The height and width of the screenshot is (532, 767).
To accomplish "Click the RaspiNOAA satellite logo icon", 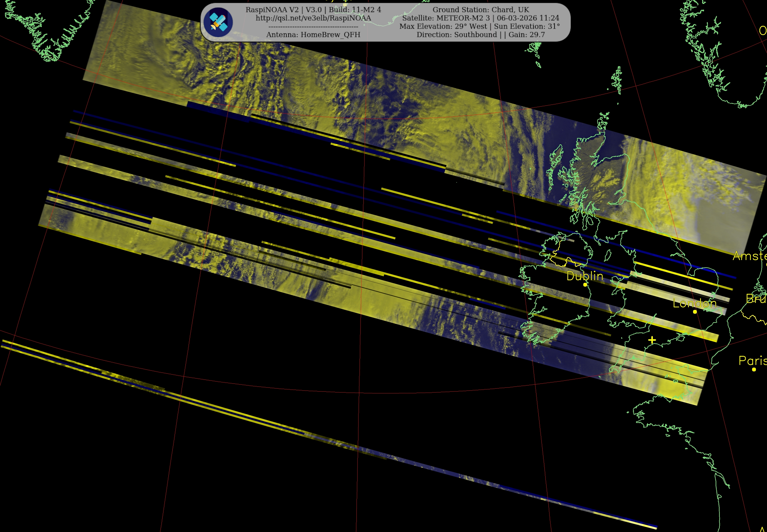I will (x=218, y=22).
